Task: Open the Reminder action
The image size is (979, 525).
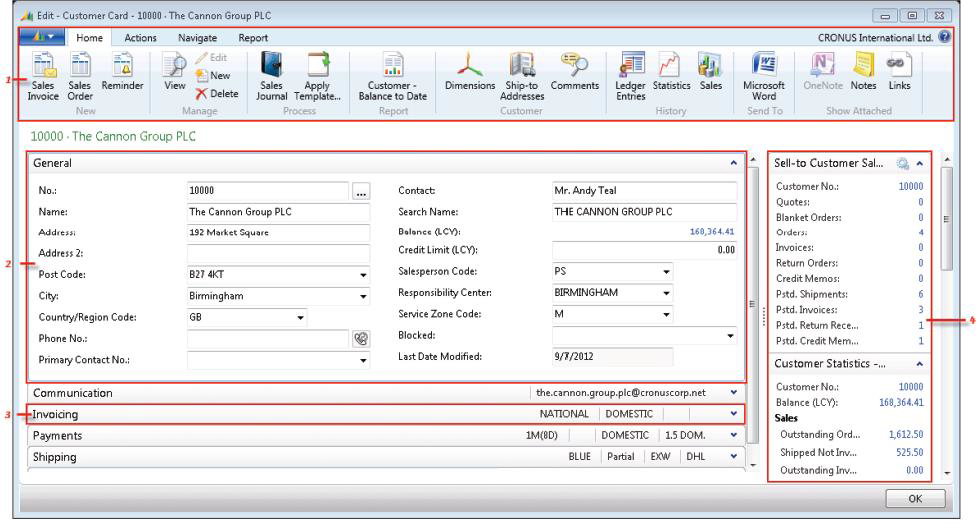Action: (122, 71)
